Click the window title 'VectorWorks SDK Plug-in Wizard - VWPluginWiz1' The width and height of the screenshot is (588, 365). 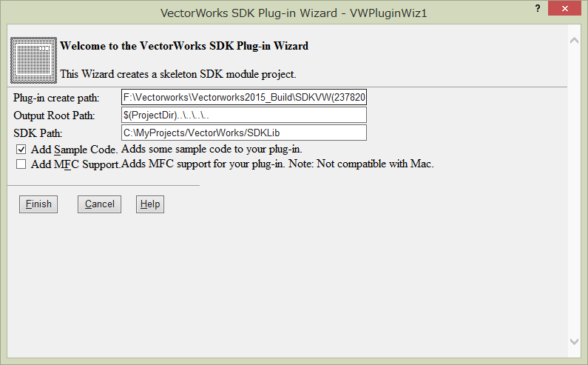click(x=294, y=13)
